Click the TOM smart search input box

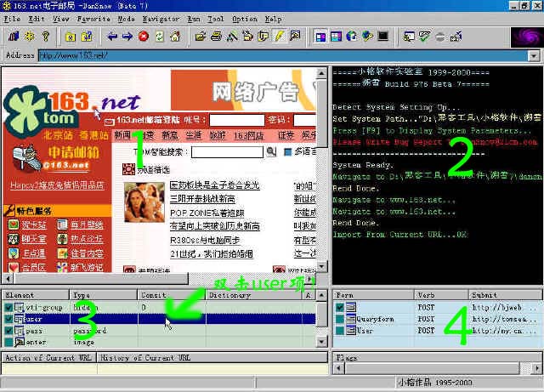coord(227,151)
